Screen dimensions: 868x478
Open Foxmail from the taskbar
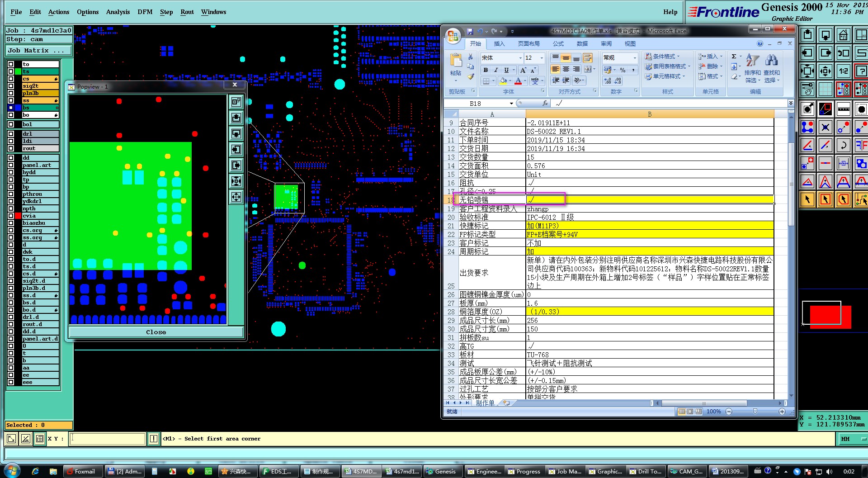click(x=83, y=471)
